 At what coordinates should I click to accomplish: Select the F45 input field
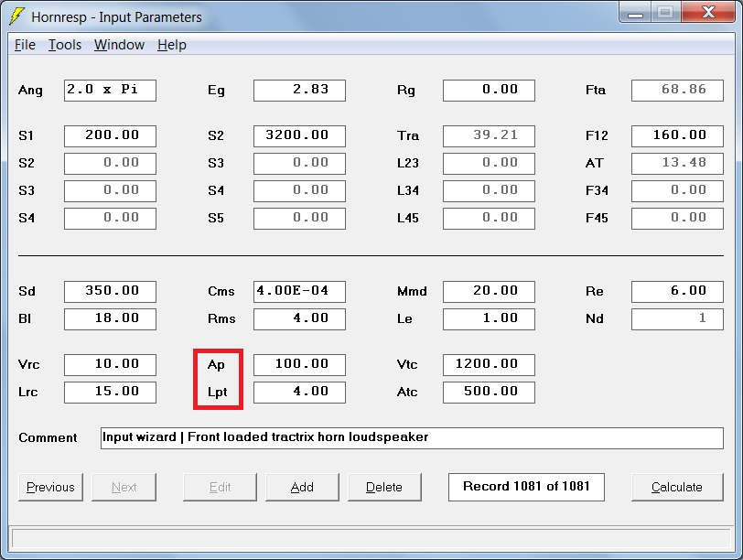(x=678, y=219)
